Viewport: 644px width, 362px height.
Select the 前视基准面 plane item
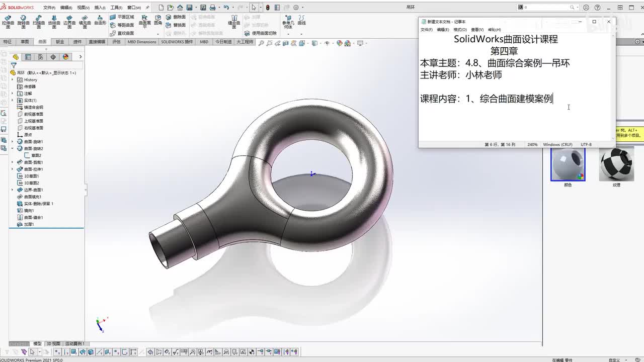coord(30,114)
